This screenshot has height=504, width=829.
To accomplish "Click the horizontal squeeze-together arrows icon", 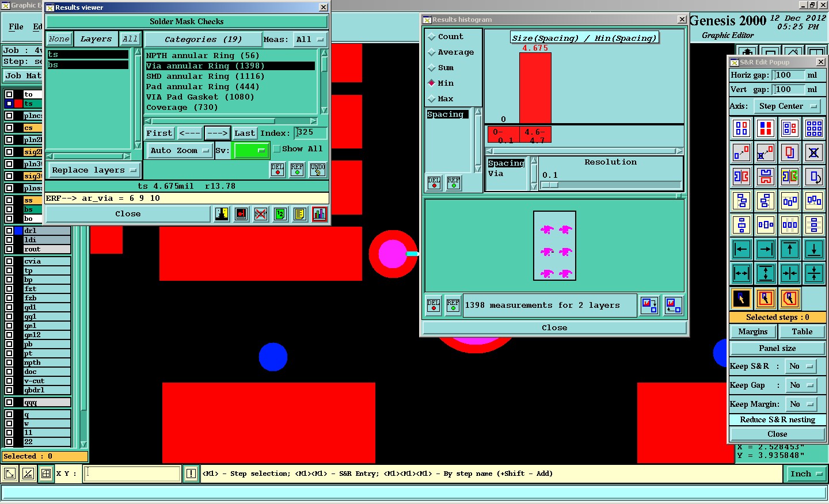I will 790,273.
